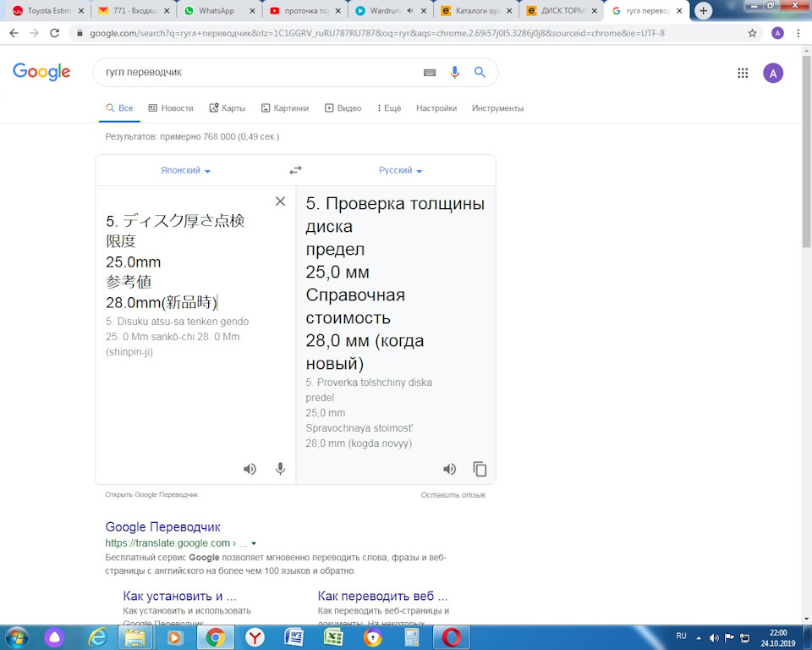Close the WhatsApp tab
Viewport: 812px width, 650px height.
pyautogui.click(x=252, y=10)
